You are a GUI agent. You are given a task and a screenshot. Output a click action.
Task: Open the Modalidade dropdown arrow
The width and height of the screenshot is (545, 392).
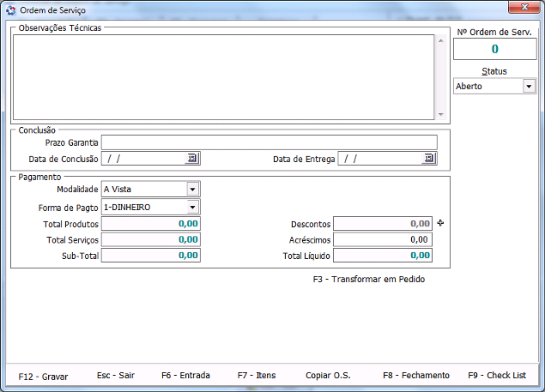coord(192,190)
